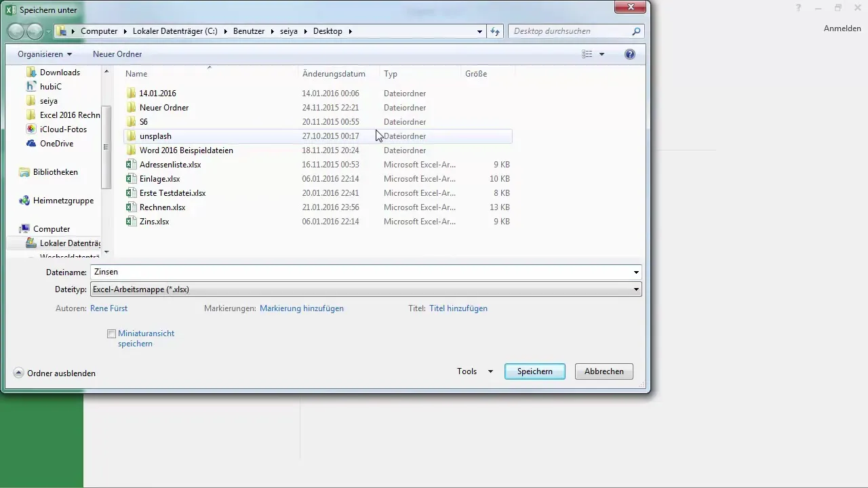
Task: Click the navigation pane scroll down arrow
Action: pyautogui.click(x=106, y=251)
